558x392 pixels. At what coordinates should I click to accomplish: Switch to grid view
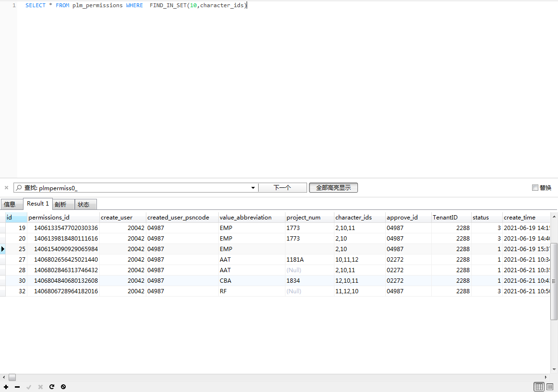(x=539, y=387)
